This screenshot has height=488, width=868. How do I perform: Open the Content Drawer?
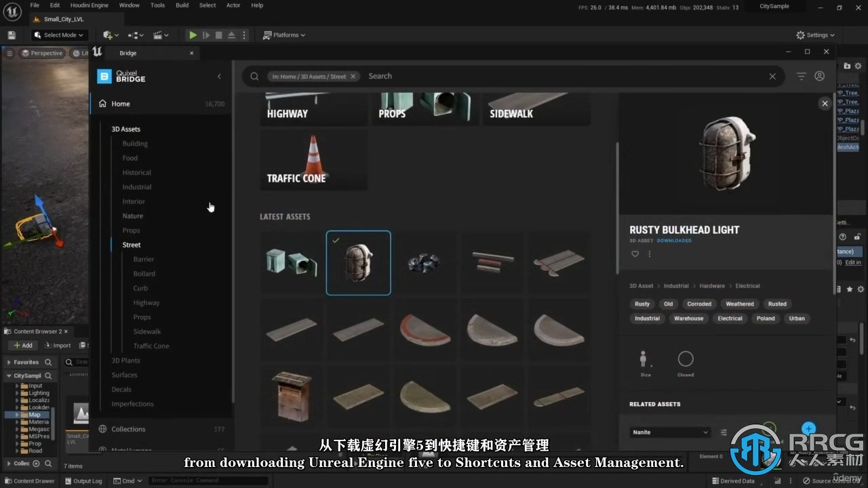[30, 481]
